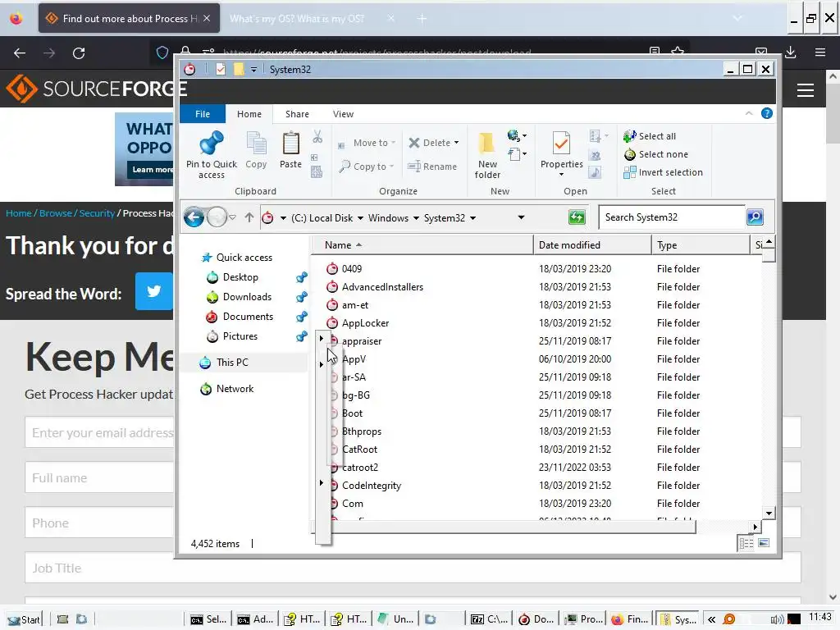Expand the (C:) Local Disk breadcrumb arrow

pos(360,218)
